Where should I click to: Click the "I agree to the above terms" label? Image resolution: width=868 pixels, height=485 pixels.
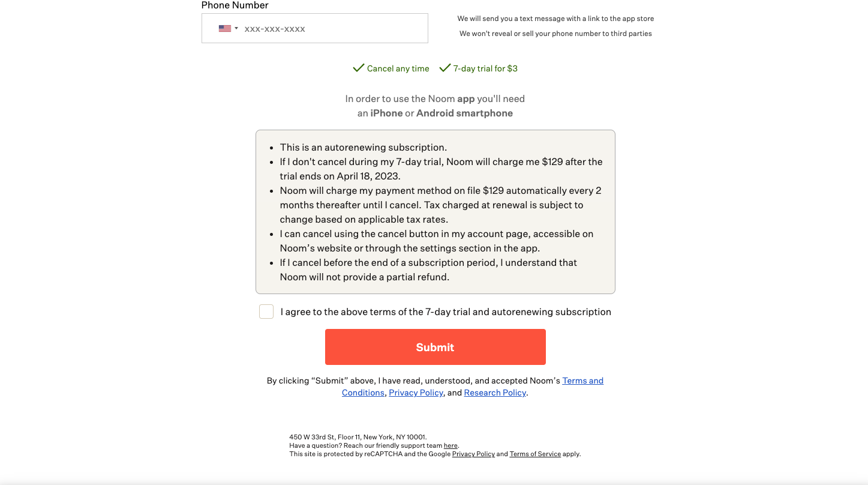(446, 312)
